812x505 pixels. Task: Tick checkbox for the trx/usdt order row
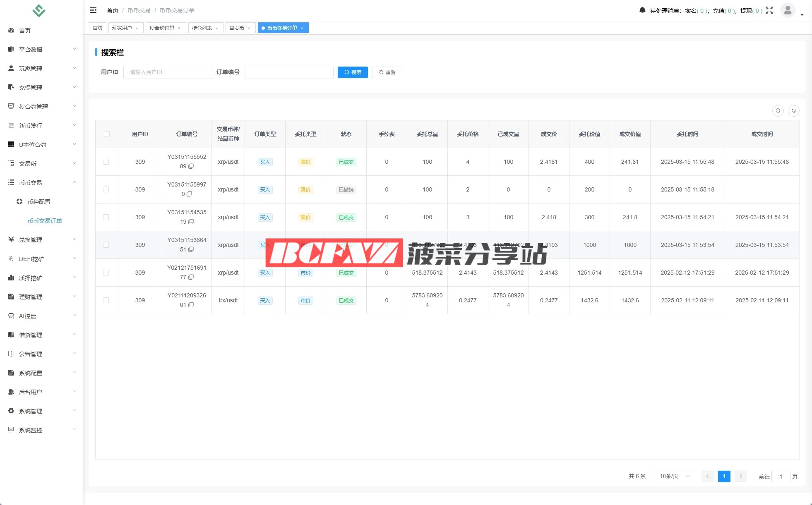(x=106, y=300)
